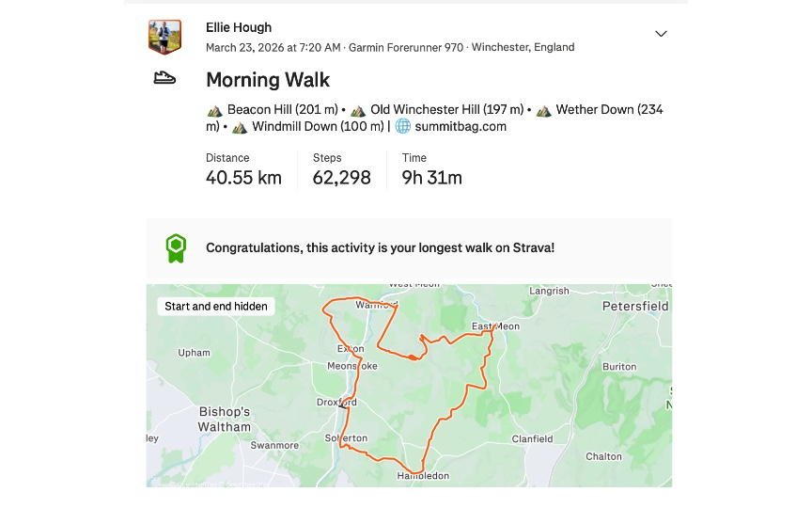
Task: Click the 40.55 km distance stat
Action: coord(243,178)
